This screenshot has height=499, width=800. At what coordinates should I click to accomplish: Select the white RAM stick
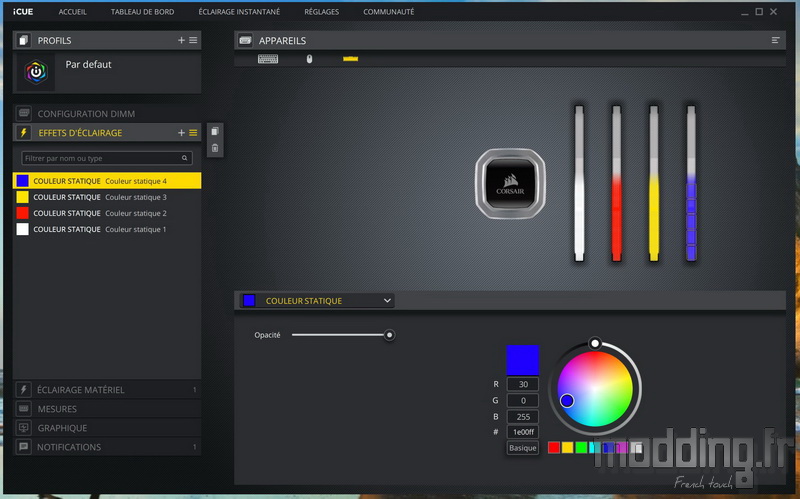[x=579, y=184]
